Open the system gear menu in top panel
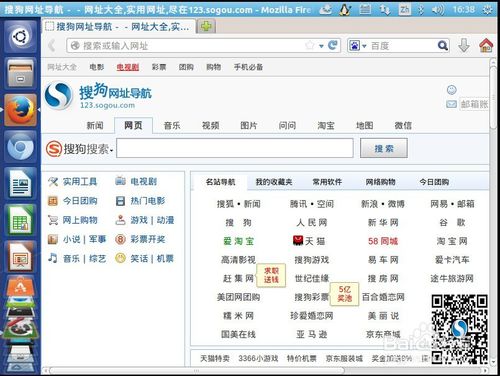Image resolution: width=500 pixels, height=376 pixels. tap(487, 10)
